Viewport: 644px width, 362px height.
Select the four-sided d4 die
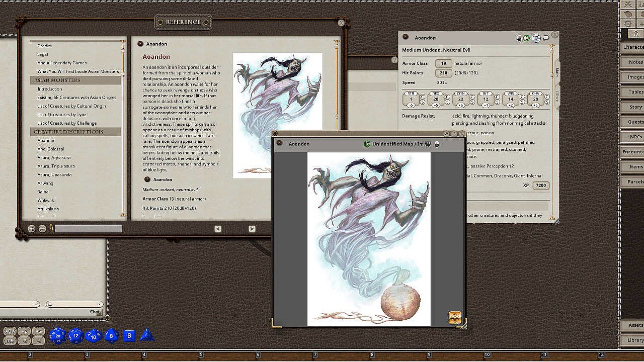pyautogui.click(x=147, y=335)
